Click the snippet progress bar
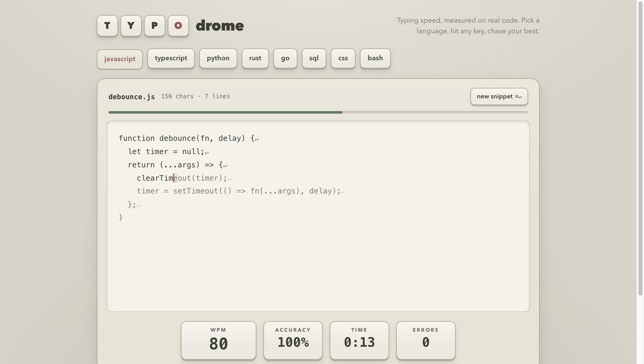 pos(318,112)
